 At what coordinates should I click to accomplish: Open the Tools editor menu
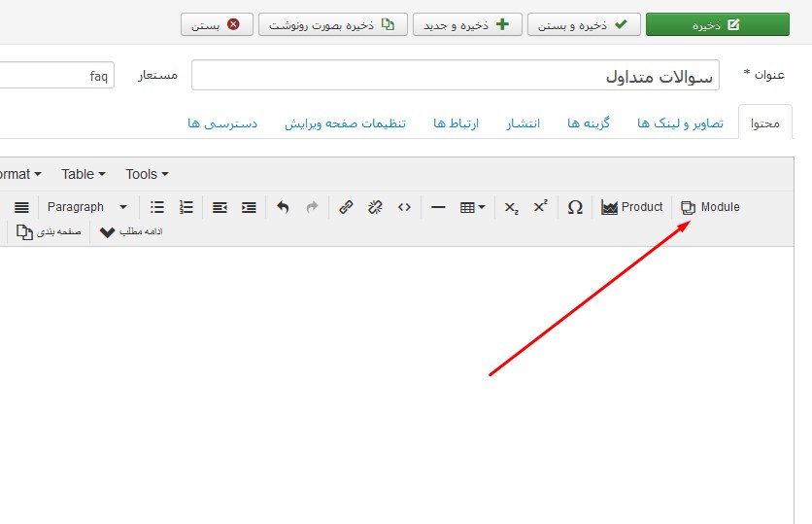point(147,174)
